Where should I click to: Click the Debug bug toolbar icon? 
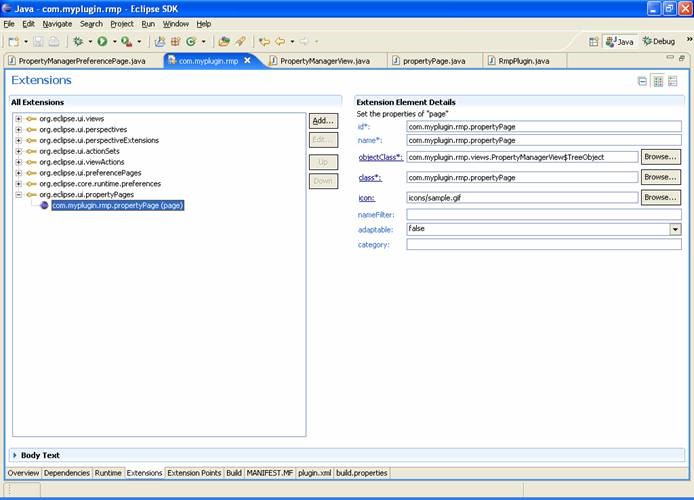[78, 42]
